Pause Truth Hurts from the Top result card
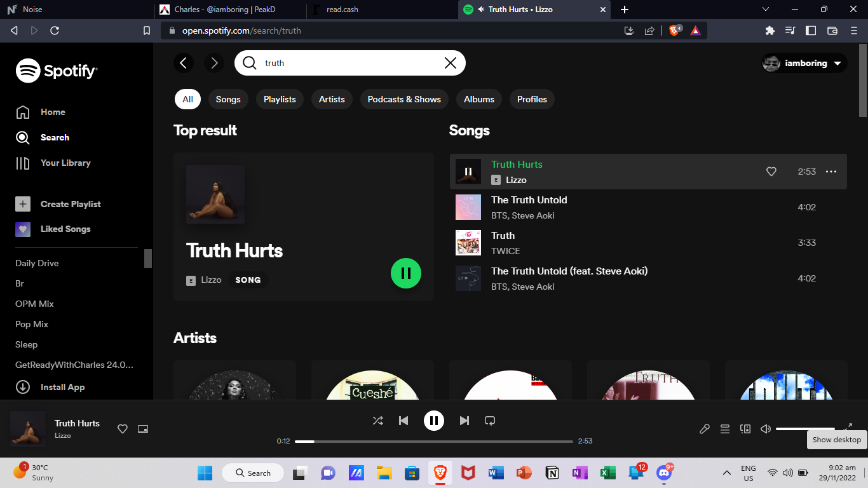868x488 pixels. [x=406, y=273]
